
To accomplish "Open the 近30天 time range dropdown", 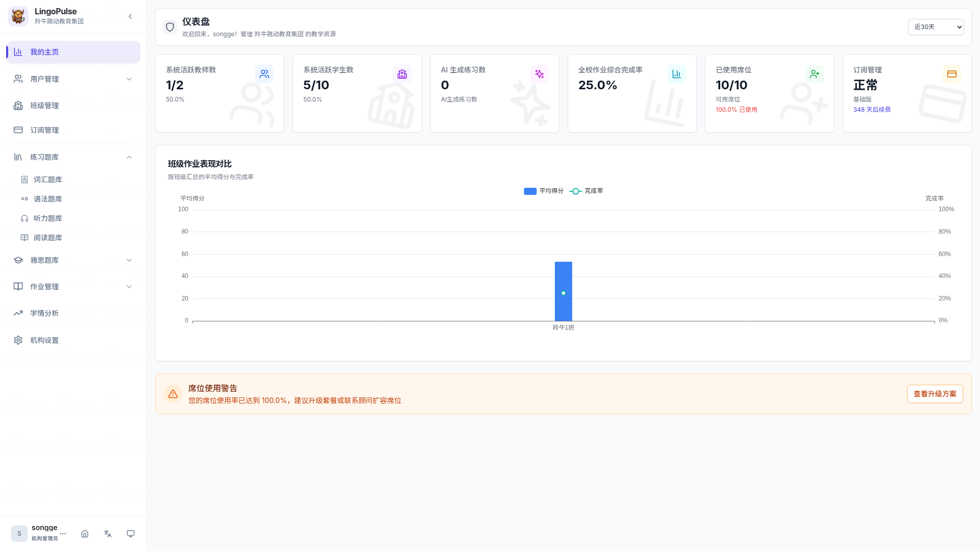I will [x=936, y=27].
